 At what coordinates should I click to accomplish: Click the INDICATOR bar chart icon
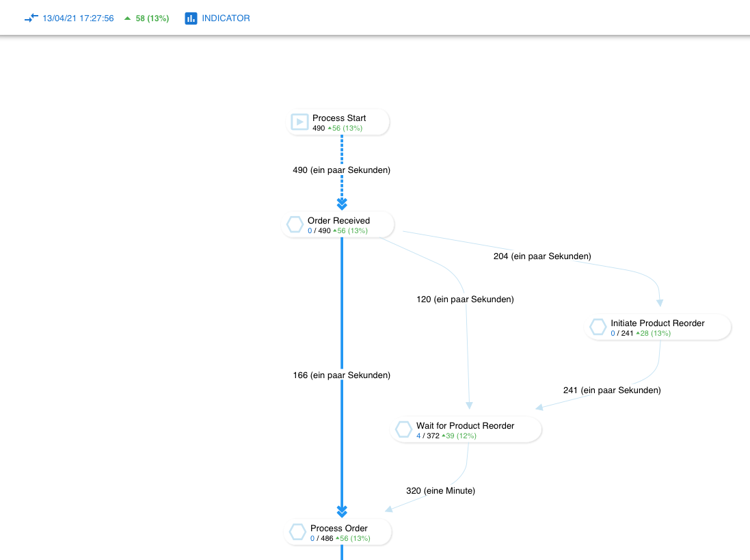pyautogui.click(x=191, y=18)
